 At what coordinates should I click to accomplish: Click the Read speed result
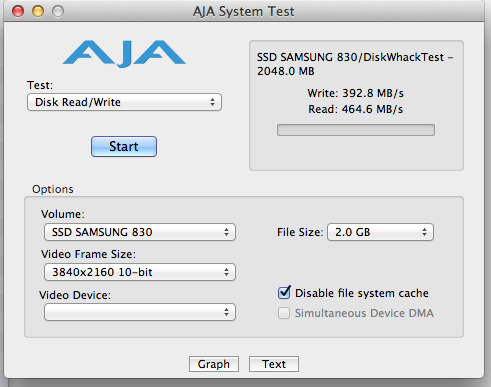(x=355, y=109)
